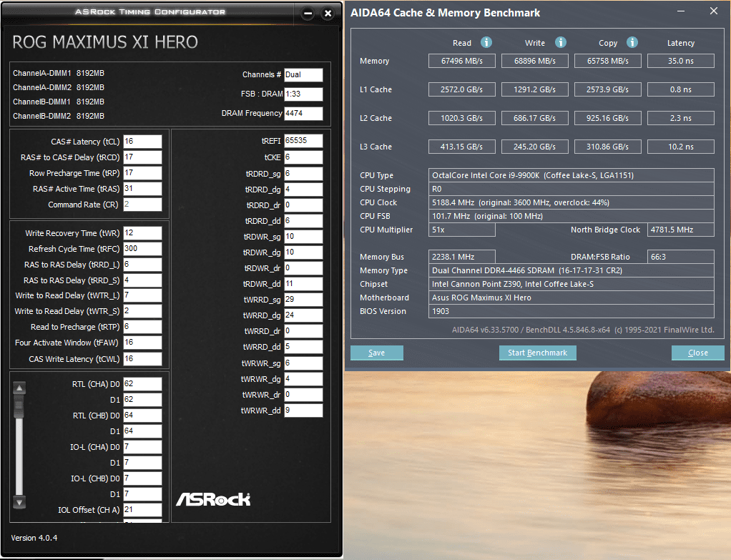731x560 pixels.
Task: Select the tWRWR_dd value field
Action: (x=303, y=411)
